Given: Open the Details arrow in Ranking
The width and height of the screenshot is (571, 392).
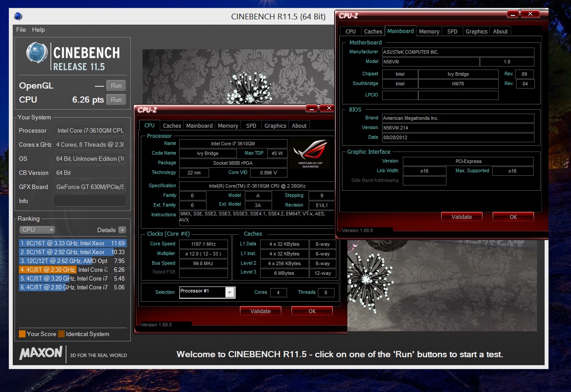Looking at the screenshot, I should tap(122, 230).
